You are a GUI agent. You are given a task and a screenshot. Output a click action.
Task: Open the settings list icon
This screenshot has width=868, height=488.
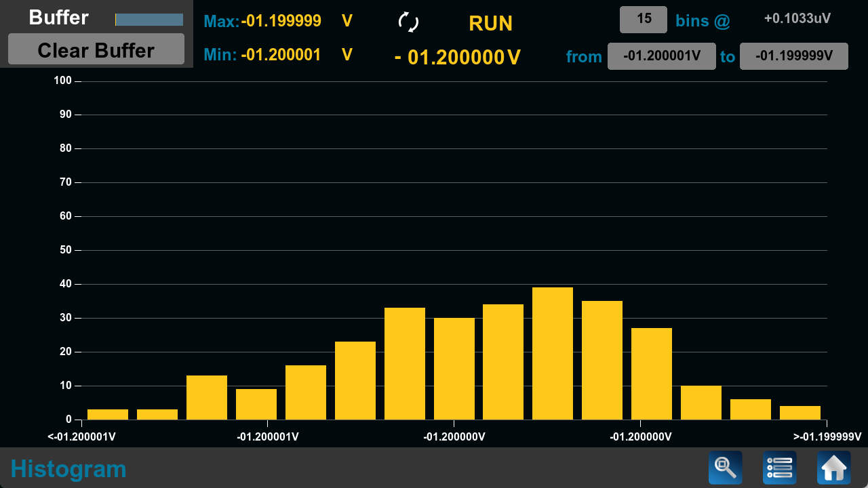coord(779,468)
